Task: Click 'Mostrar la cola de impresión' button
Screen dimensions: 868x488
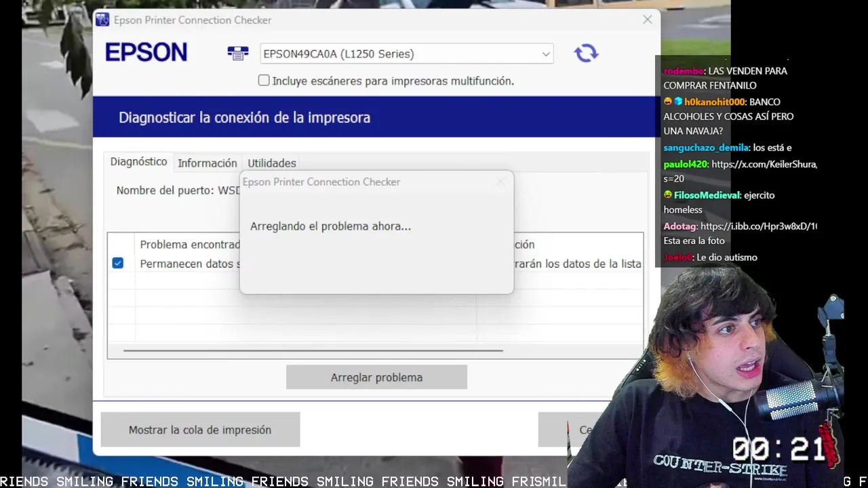Action: coord(200,430)
